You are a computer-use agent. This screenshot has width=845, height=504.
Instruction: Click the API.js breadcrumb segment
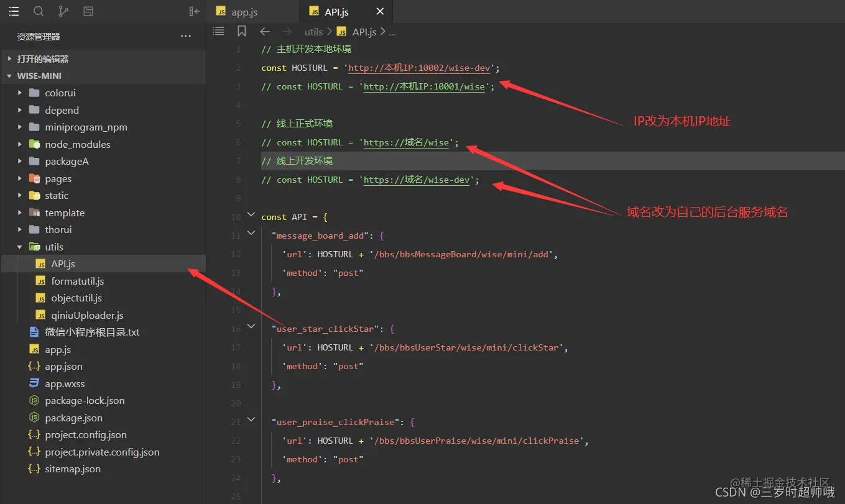(x=364, y=32)
